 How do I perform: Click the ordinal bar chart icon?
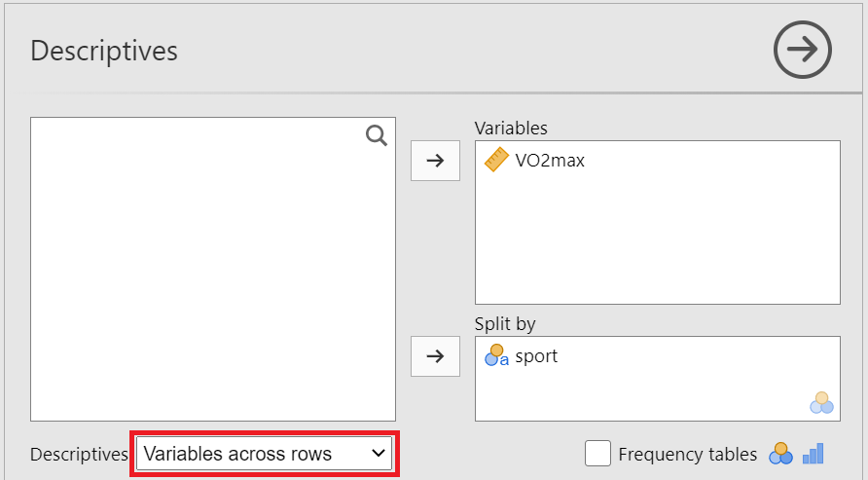[813, 454]
